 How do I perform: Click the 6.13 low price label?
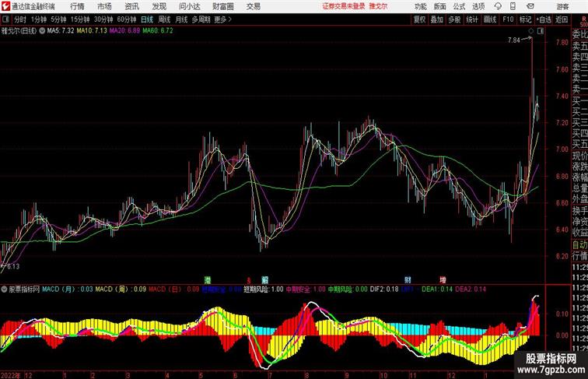(x=13, y=266)
